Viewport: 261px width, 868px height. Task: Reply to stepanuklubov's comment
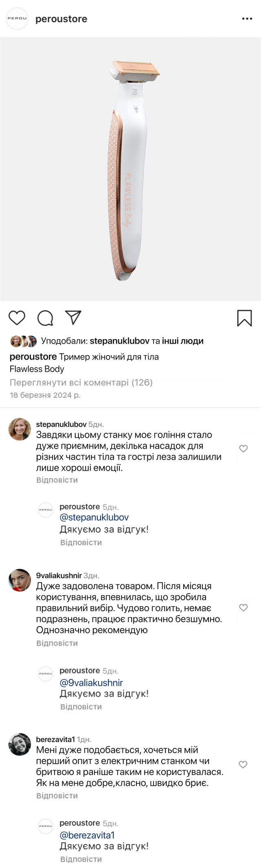[x=57, y=480]
